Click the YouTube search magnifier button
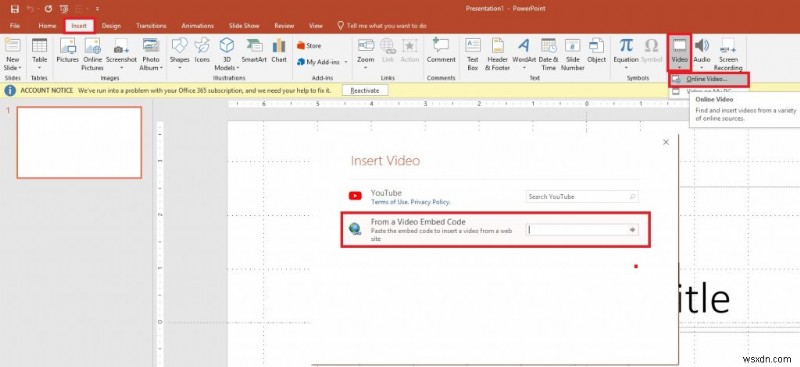The width and height of the screenshot is (800, 367). (x=632, y=197)
